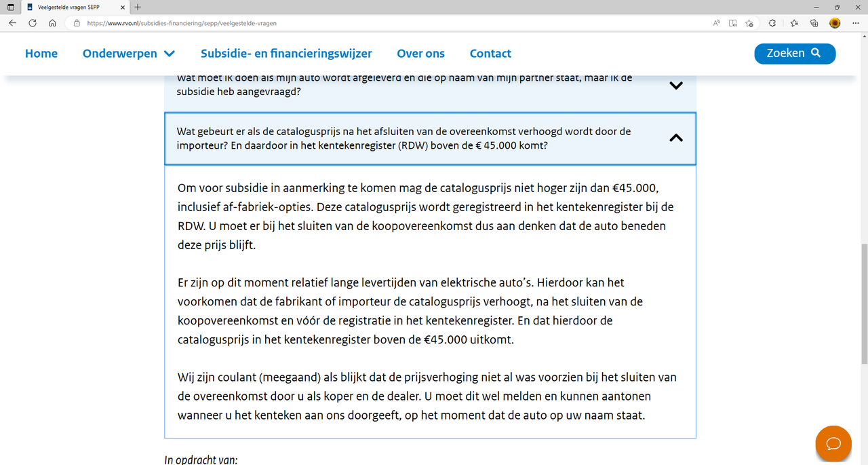868x465 pixels.
Task: Select the Veelgestelde vragen SEPP tab
Action: (76, 7)
